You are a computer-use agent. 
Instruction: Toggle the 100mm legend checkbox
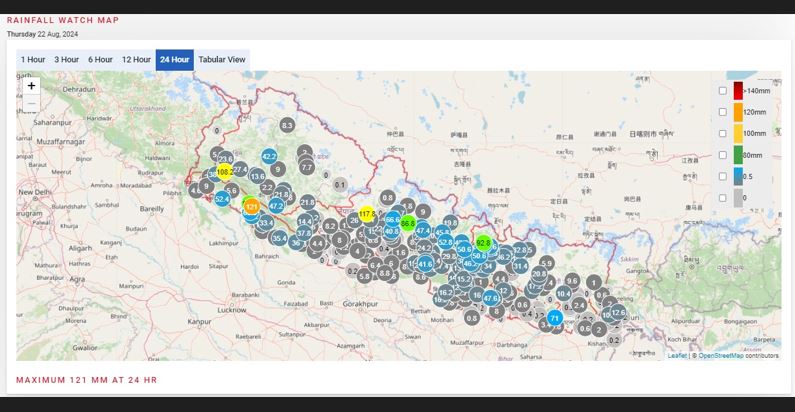pyautogui.click(x=722, y=134)
